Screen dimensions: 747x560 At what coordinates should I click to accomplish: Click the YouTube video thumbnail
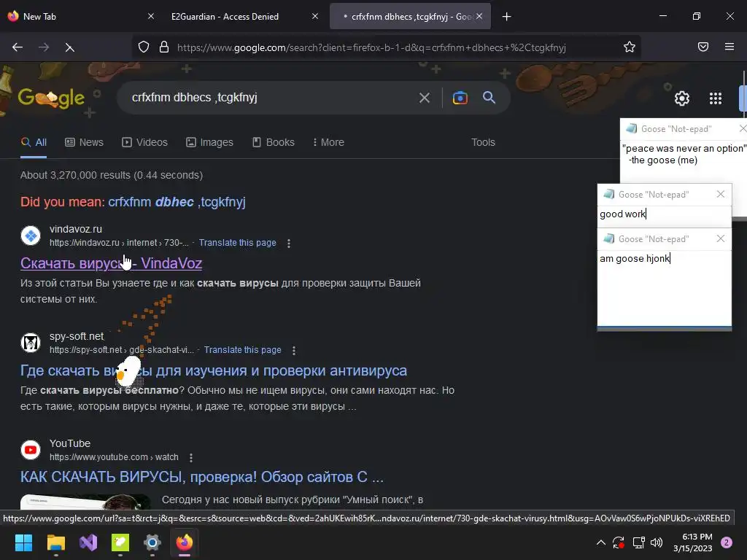point(85,502)
